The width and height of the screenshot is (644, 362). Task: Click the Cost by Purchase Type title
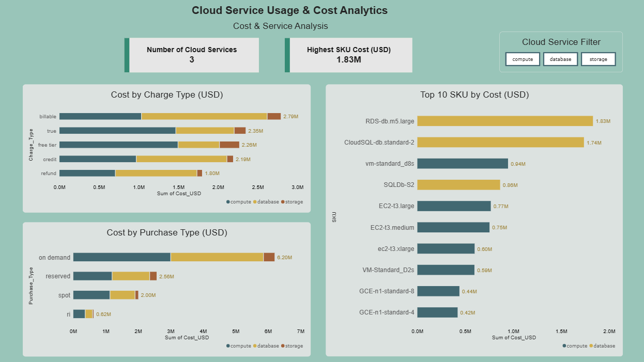click(167, 233)
